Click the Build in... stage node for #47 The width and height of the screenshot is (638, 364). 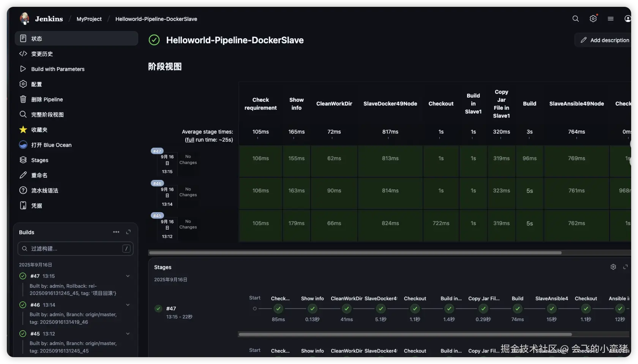[449, 309]
